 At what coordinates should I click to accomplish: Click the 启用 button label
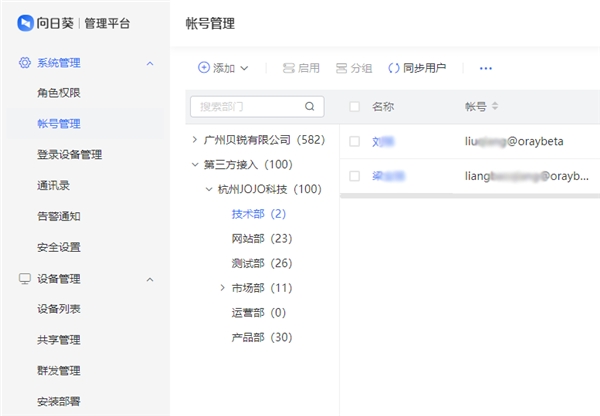point(308,68)
